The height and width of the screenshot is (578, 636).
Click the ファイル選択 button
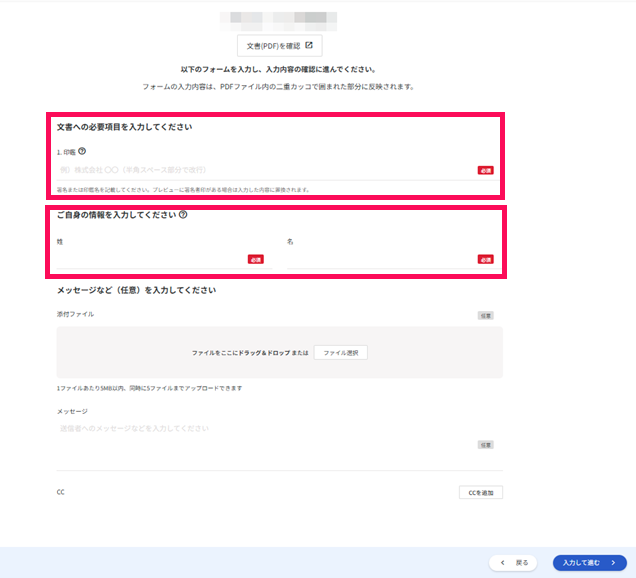pos(341,353)
